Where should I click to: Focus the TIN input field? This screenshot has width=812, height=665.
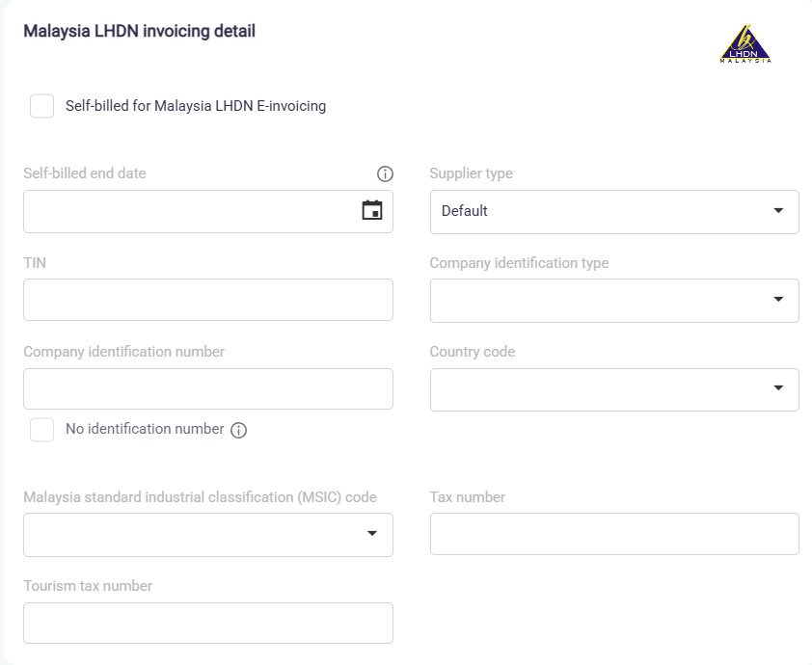pos(207,300)
